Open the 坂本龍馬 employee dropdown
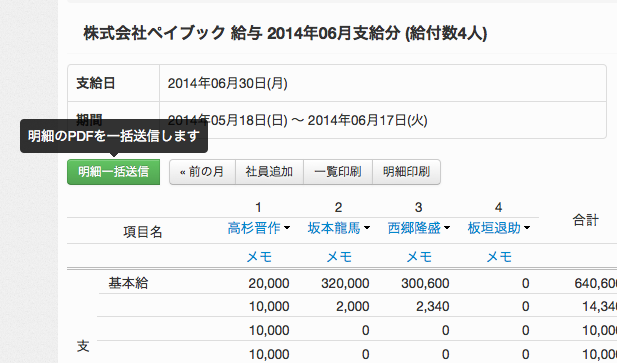 (338, 228)
